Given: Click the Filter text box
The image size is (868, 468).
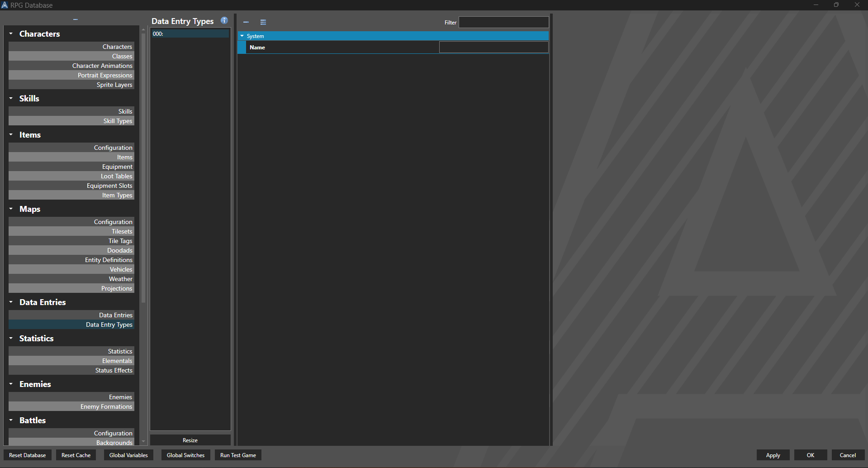Looking at the screenshot, I should (503, 22).
